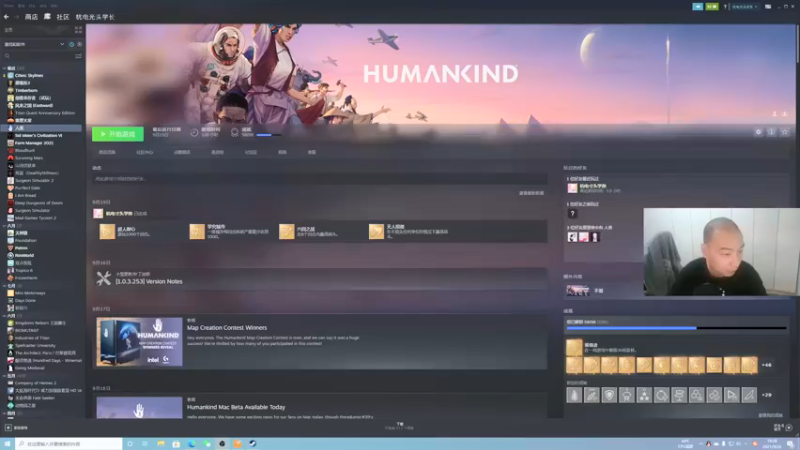
Task: Open the game info icon
Action: [x=771, y=132]
